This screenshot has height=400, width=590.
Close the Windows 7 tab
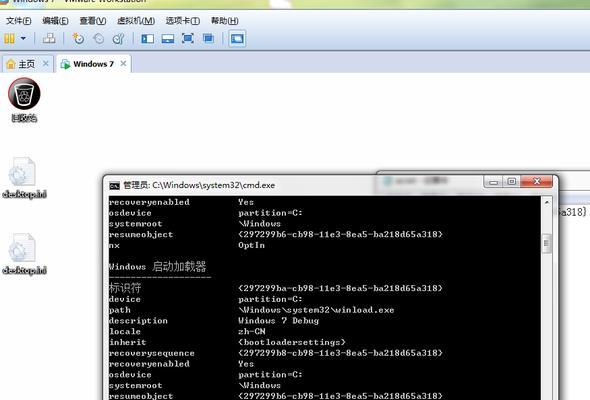[123, 64]
